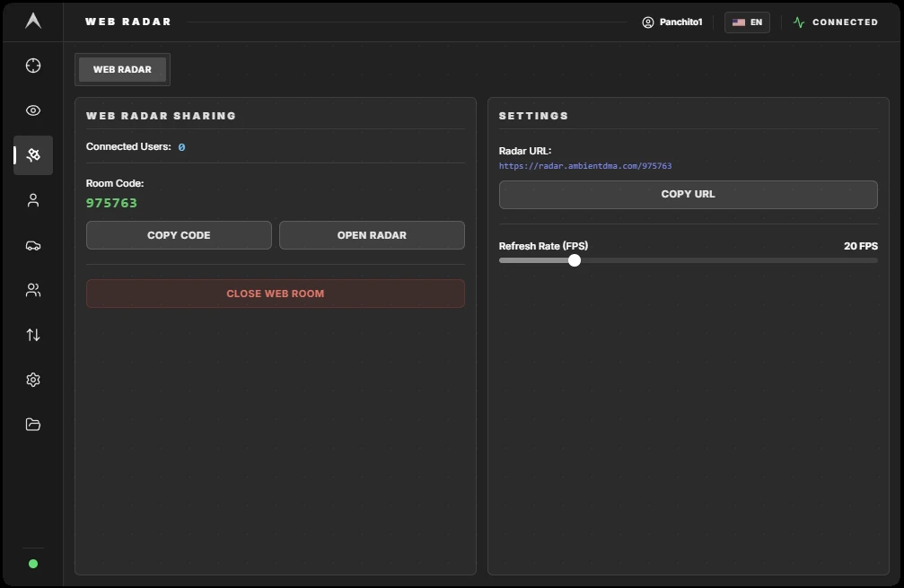Viewport: 904px width, 588px height.
Task: Click the CONNECTED status text
Action: point(845,22)
